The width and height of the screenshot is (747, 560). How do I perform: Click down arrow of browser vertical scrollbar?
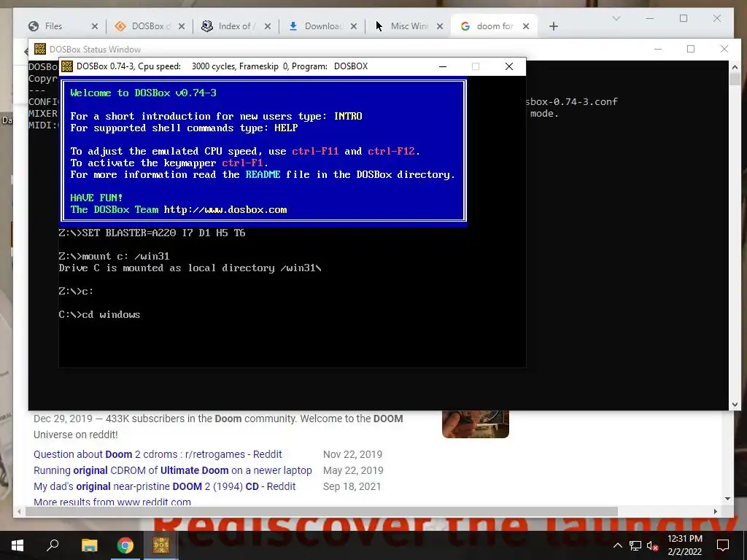pos(727,499)
